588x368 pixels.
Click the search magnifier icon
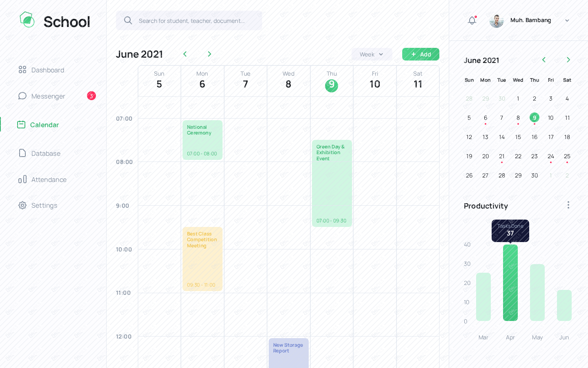tap(128, 20)
